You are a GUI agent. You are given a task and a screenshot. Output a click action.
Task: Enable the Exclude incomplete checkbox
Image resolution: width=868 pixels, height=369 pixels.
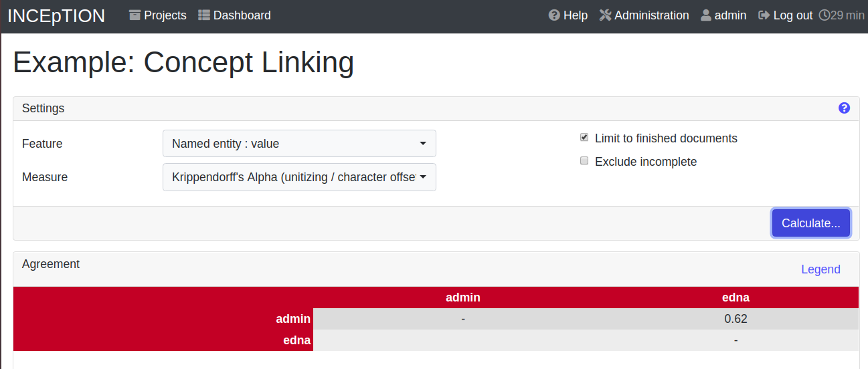(584, 161)
